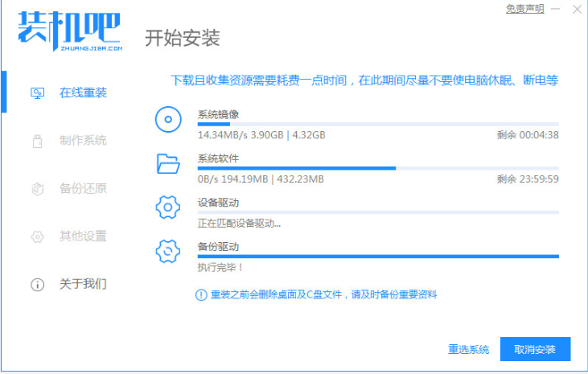
Task: Click the system software folder icon
Action: tap(167, 165)
